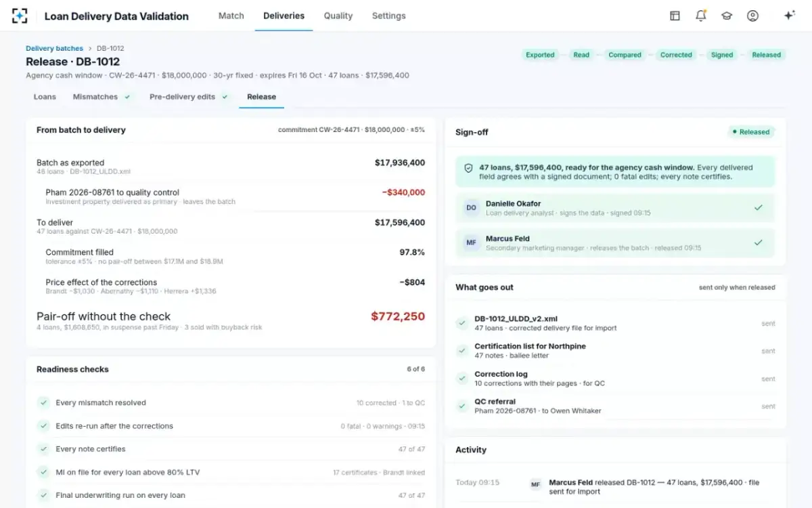The height and width of the screenshot is (508, 812).
Task: Select the Release tab
Action: (261, 97)
